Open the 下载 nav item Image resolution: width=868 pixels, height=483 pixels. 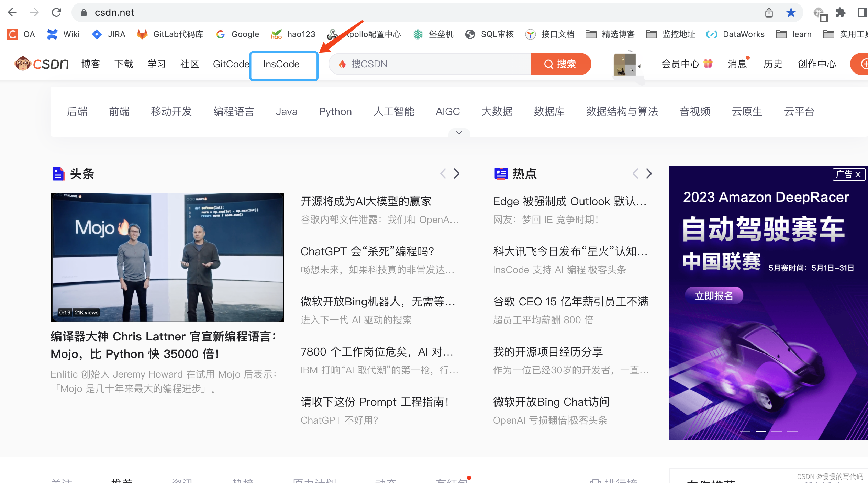124,64
